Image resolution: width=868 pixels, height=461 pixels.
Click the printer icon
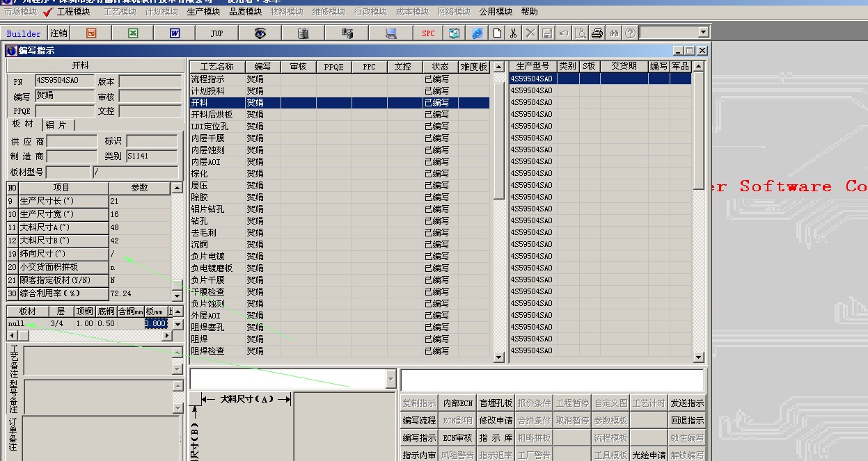[597, 33]
